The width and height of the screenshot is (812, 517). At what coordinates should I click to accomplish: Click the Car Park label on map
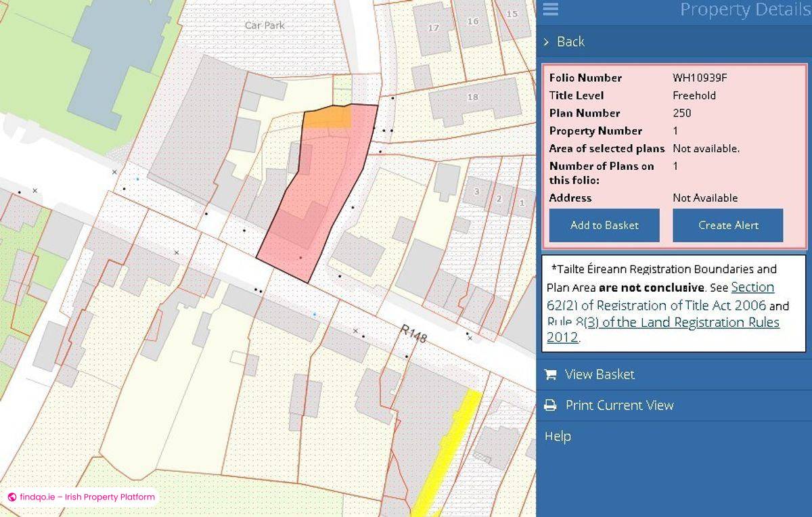tap(265, 25)
